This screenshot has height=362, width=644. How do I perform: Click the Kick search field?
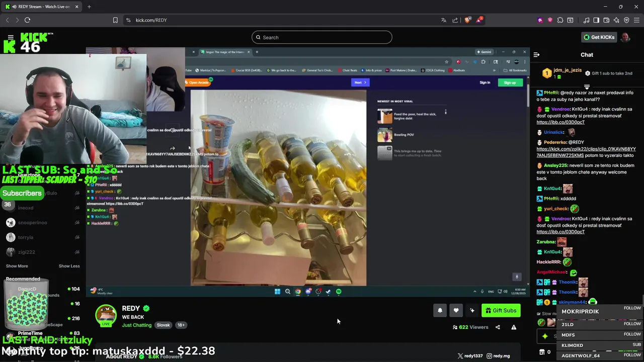(x=322, y=37)
